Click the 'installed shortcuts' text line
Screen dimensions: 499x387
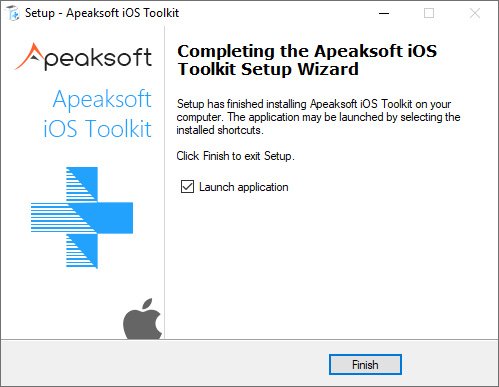coord(220,130)
